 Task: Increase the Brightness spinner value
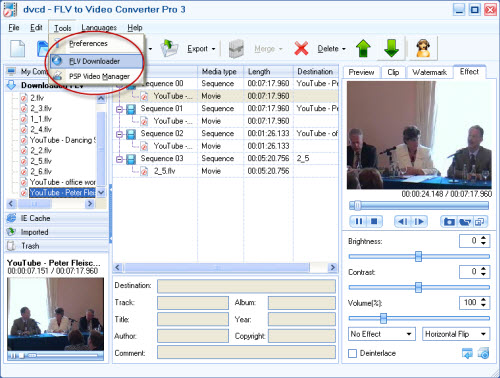[x=484, y=238]
